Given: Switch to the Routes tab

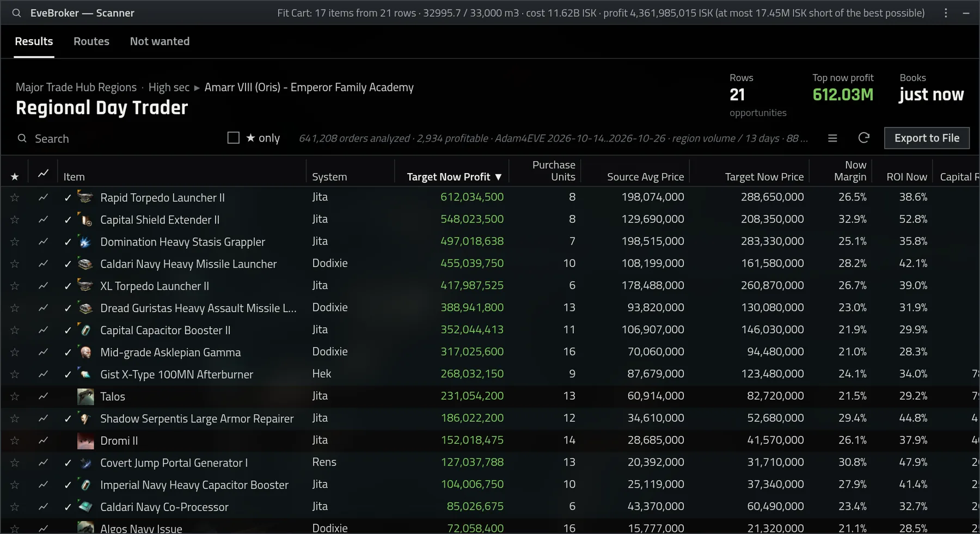Looking at the screenshot, I should click(91, 41).
